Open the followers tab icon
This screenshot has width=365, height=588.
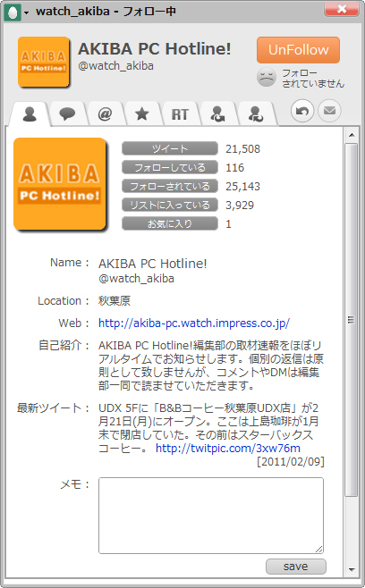click(x=256, y=113)
